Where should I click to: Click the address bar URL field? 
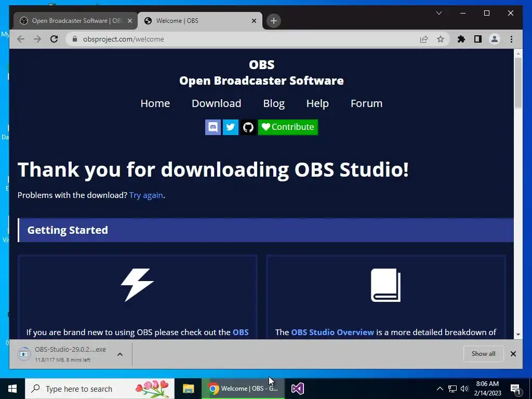click(244, 39)
